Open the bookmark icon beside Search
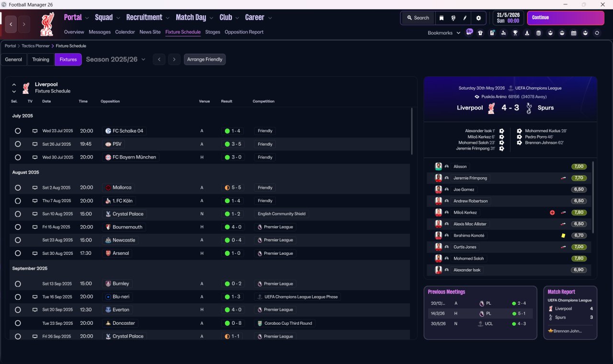Viewport: 613px width, 364px height. (442, 18)
